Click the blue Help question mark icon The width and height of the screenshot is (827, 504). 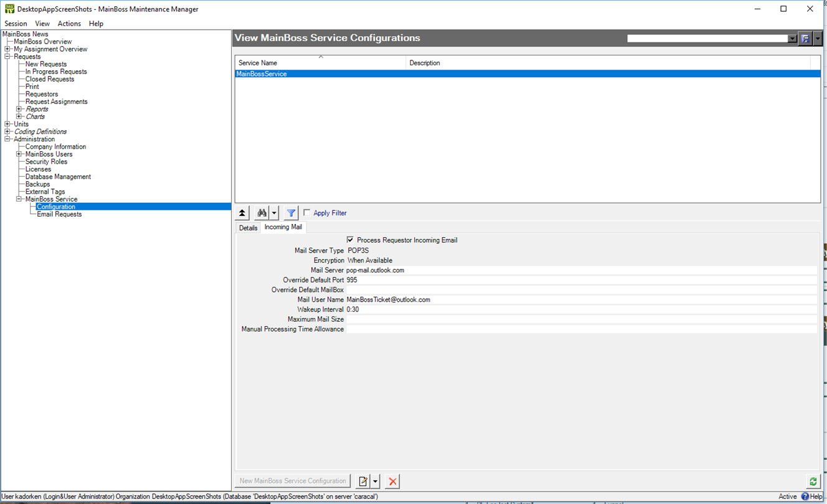[805, 497]
